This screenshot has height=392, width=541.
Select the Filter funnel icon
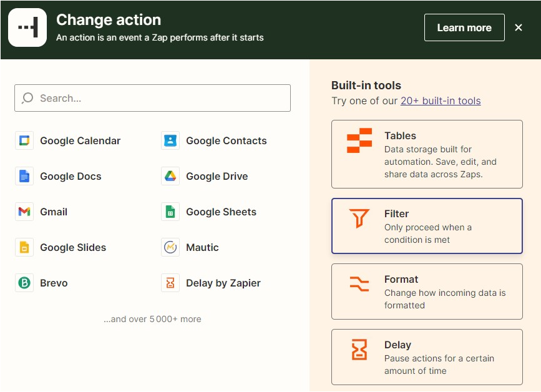359,218
